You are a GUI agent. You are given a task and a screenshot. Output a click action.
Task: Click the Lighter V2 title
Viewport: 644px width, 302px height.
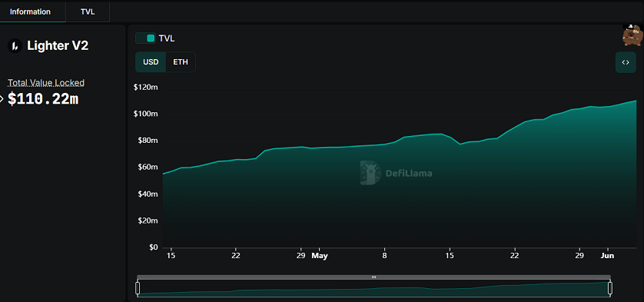[58, 45]
